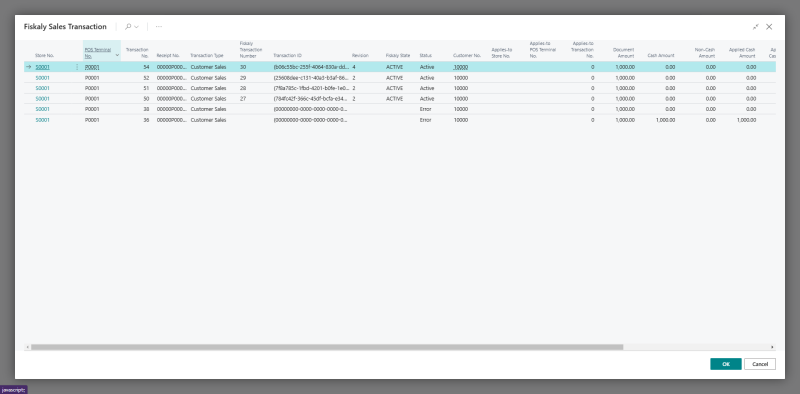Viewport: 800px width, 394px height.
Task: Click the horizontal scrollbar thumb
Action: [327, 347]
